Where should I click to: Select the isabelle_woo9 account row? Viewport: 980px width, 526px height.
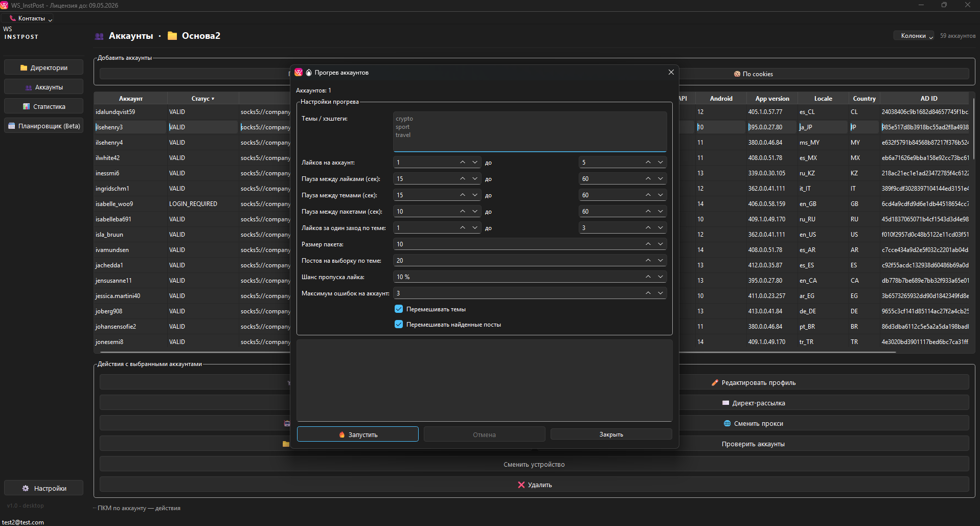point(115,204)
